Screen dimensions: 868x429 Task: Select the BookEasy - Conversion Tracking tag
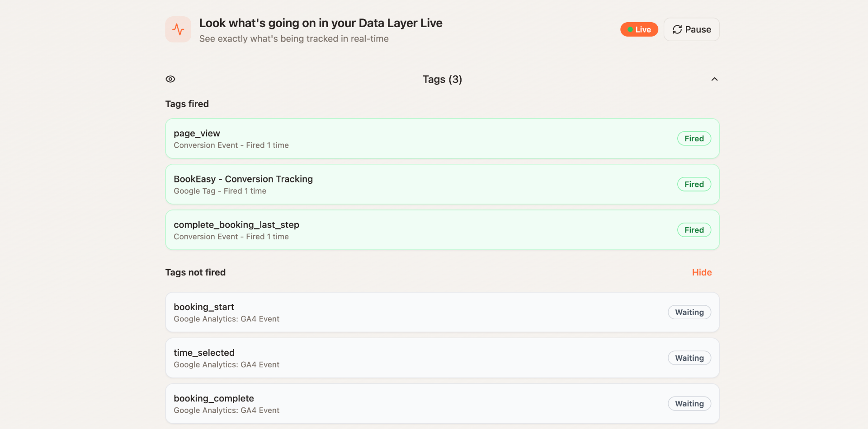click(x=407, y=184)
